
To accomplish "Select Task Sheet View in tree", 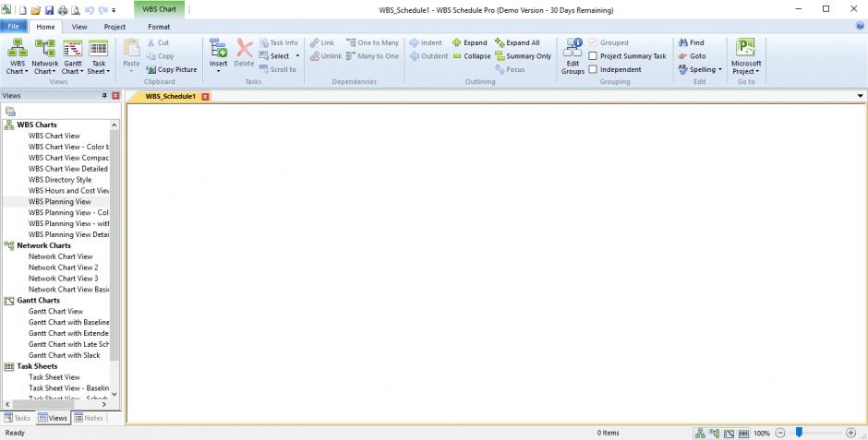I will click(x=54, y=377).
